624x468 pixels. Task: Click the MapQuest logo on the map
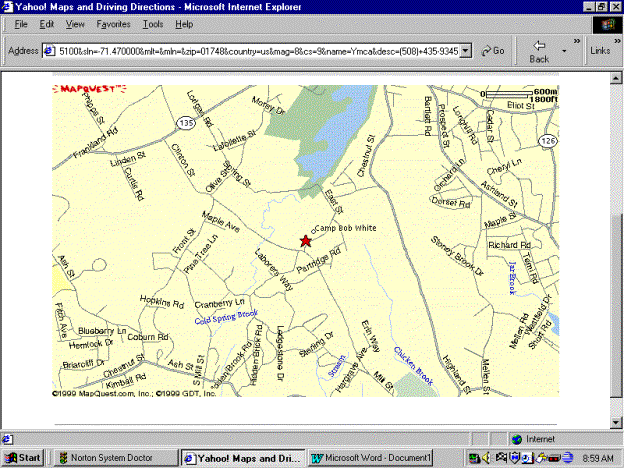[x=89, y=89]
